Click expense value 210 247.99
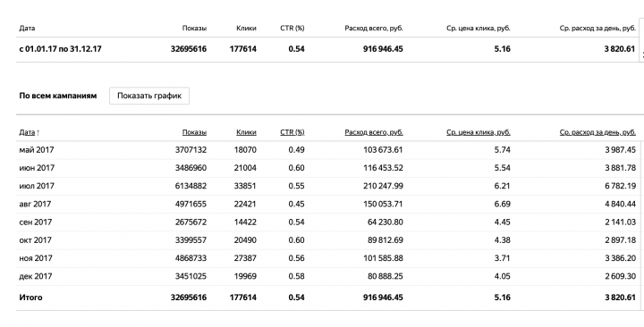Viewport: 644px width, 327px height. 383,186
